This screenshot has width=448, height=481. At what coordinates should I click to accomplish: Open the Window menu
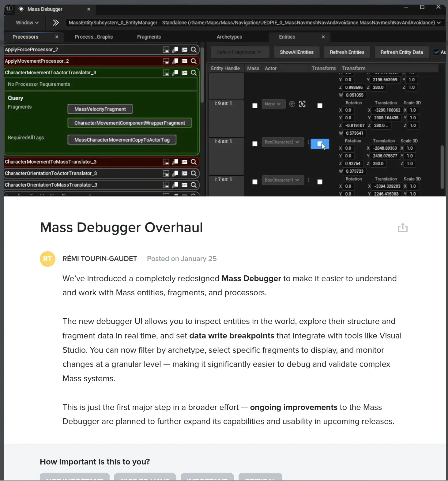(27, 23)
